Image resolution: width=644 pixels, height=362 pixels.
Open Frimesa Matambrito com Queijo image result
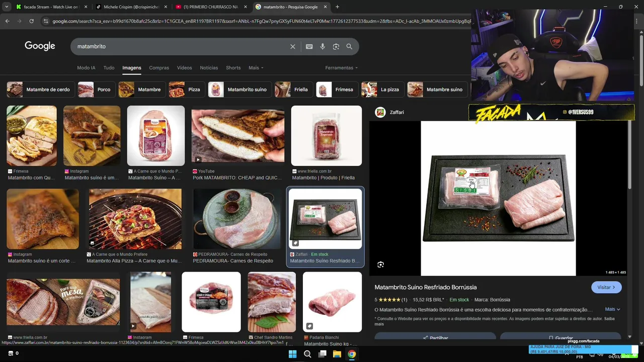[32, 136]
